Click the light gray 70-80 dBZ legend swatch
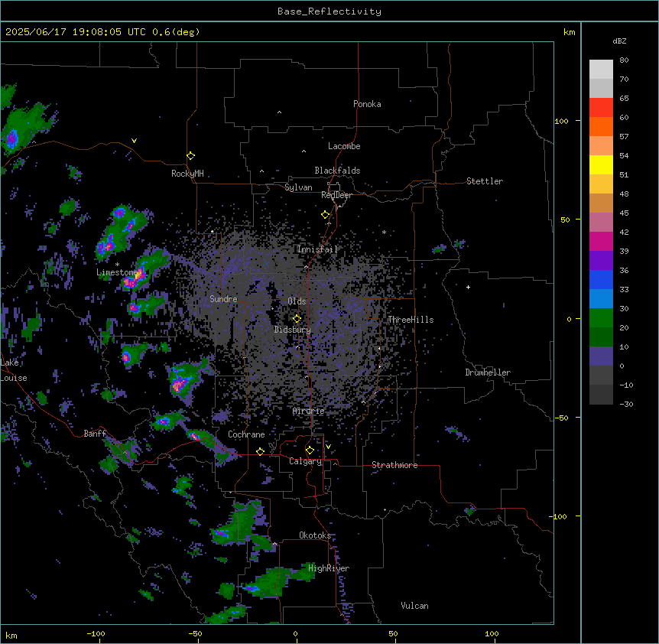This screenshot has width=659, height=644. click(x=601, y=70)
